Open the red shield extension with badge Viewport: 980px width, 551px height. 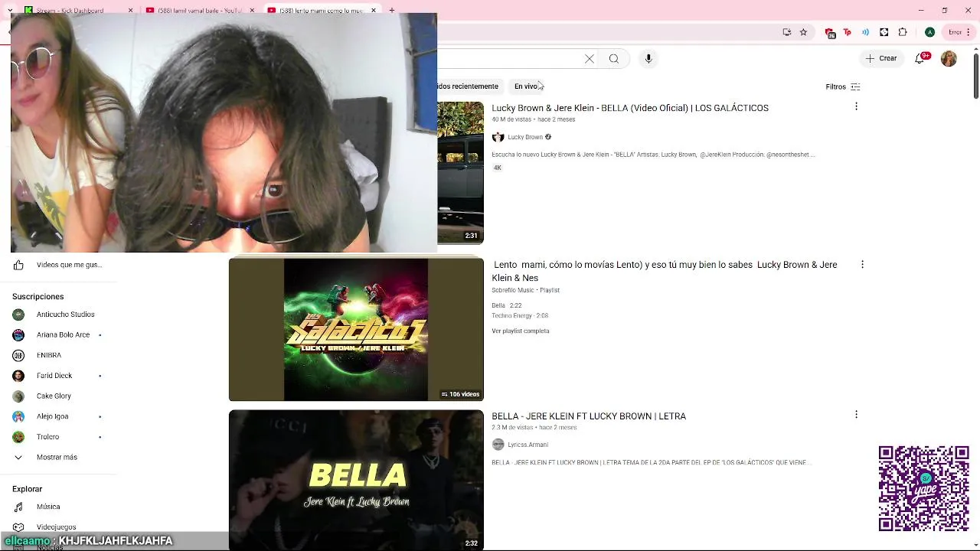click(x=831, y=32)
